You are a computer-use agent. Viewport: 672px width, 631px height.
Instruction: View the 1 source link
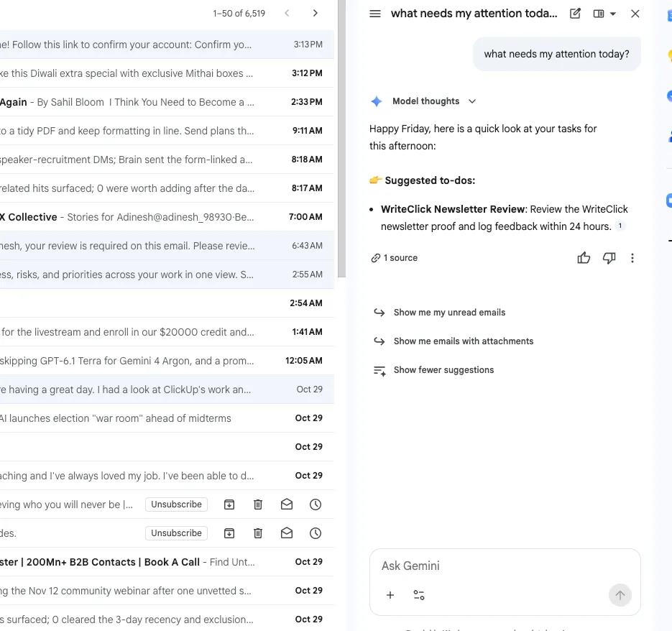(395, 257)
